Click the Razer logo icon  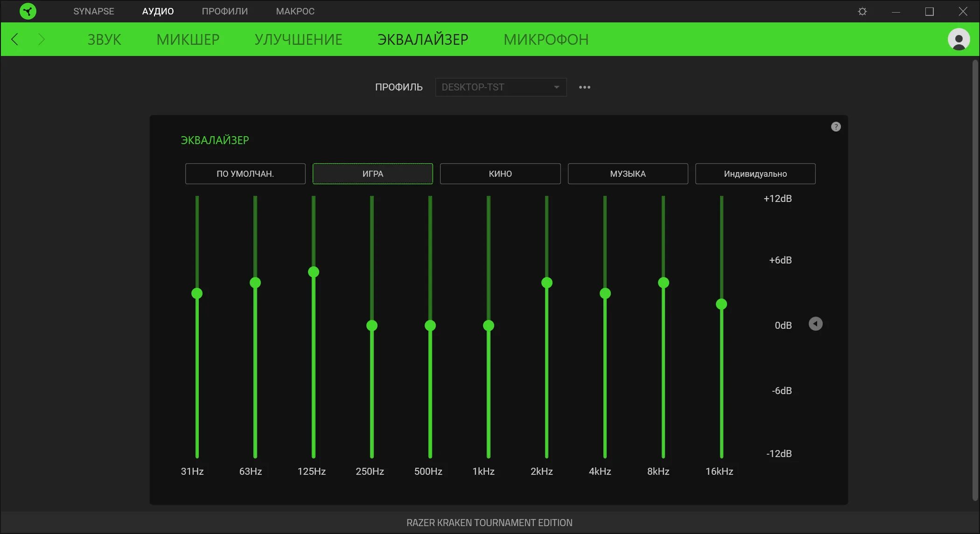(x=28, y=11)
